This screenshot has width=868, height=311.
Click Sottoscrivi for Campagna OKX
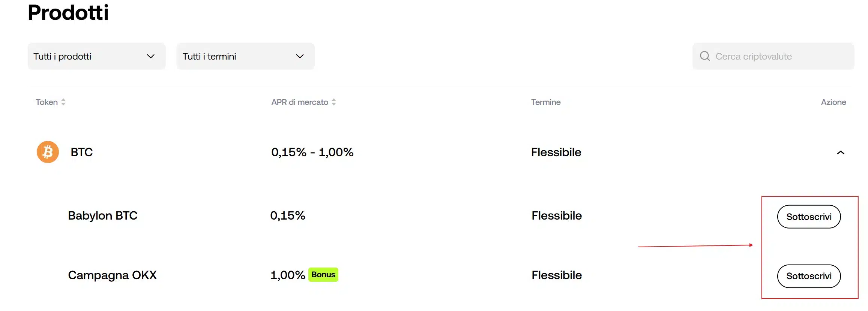808,276
